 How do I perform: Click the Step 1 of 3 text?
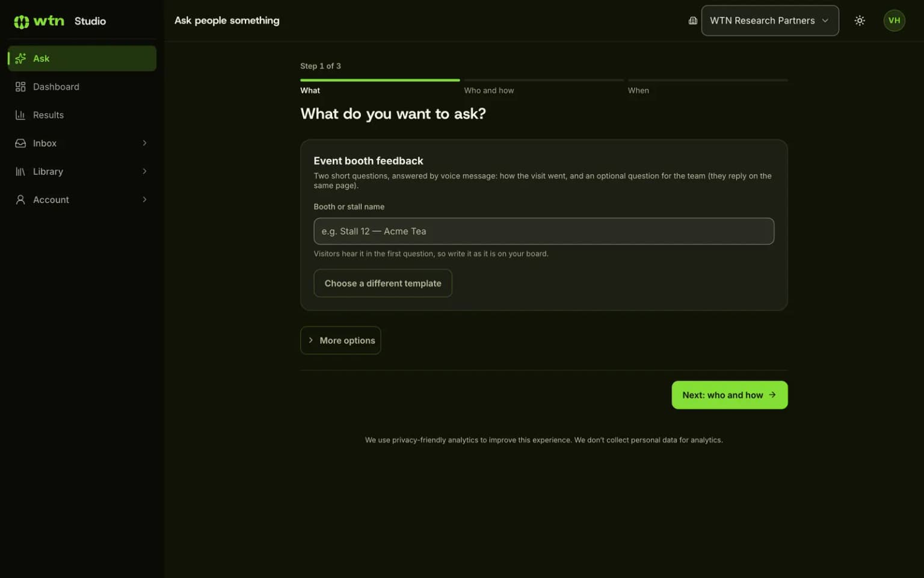point(321,66)
